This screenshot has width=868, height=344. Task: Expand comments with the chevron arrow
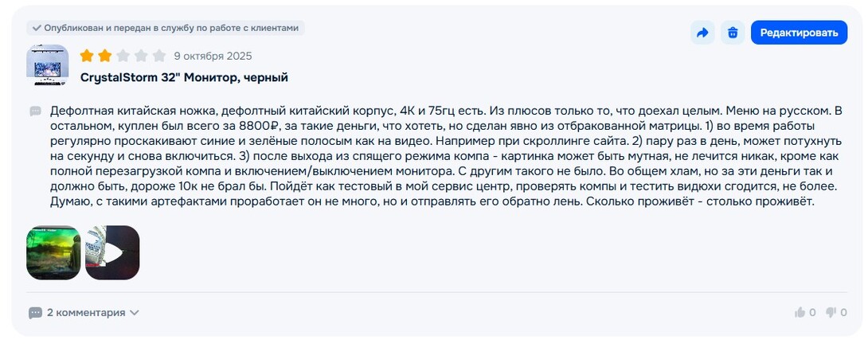pyautogui.click(x=135, y=313)
